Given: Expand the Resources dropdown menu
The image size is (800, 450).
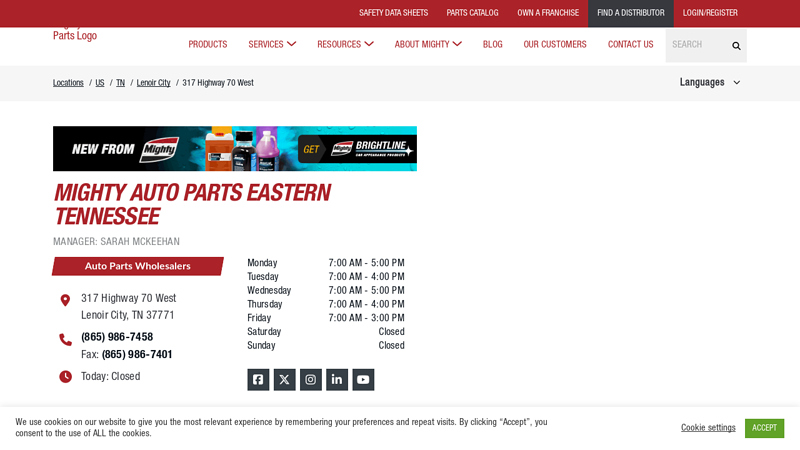Looking at the screenshot, I should [345, 44].
